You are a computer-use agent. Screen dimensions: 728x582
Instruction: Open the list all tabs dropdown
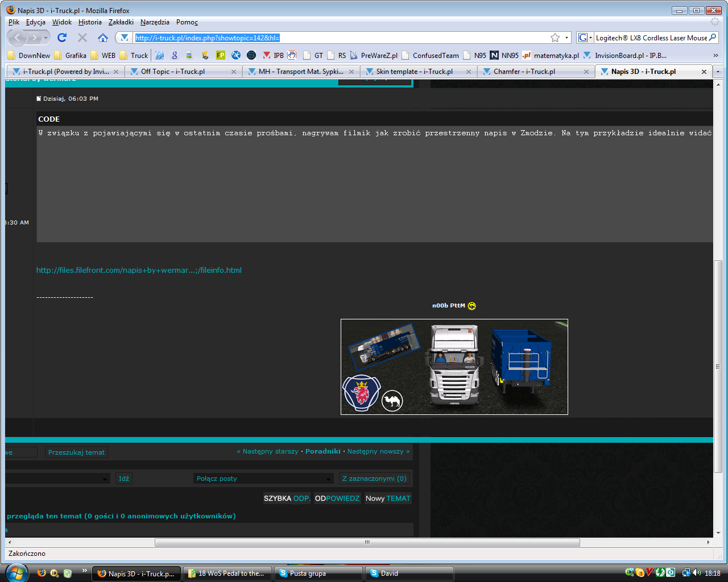click(x=718, y=72)
